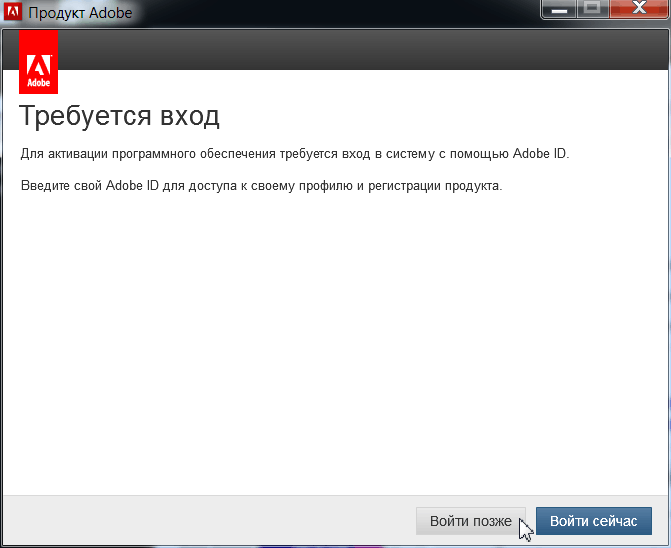Click the word "Adobe" under the logo
Image resolution: width=671 pixels, height=548 pixels.
tap(38, 81)
